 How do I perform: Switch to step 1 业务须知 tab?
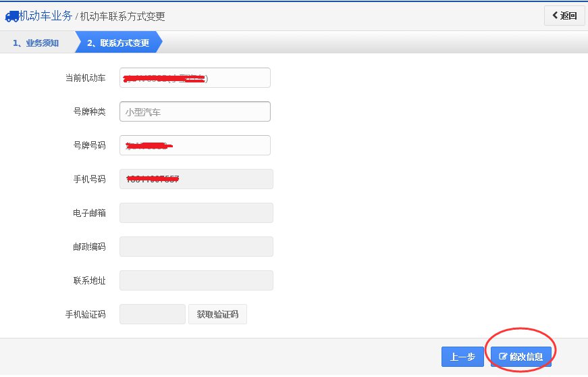tap(36, 43)
